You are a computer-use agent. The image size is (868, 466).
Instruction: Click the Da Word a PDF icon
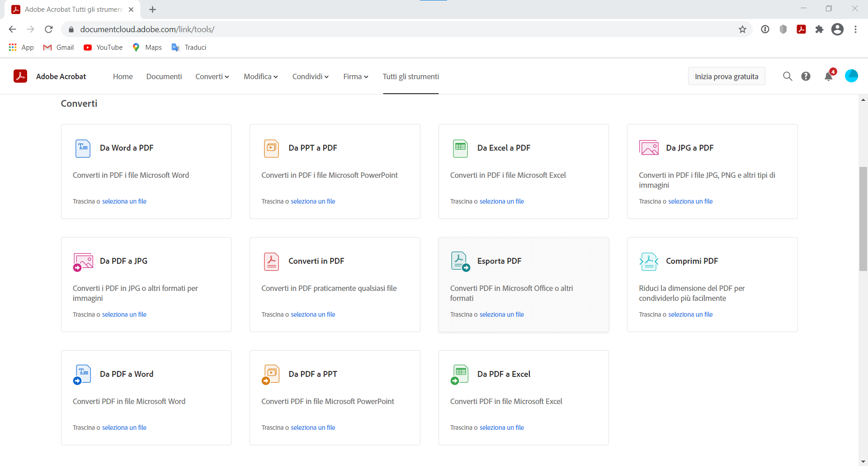[x=83, y=148]
